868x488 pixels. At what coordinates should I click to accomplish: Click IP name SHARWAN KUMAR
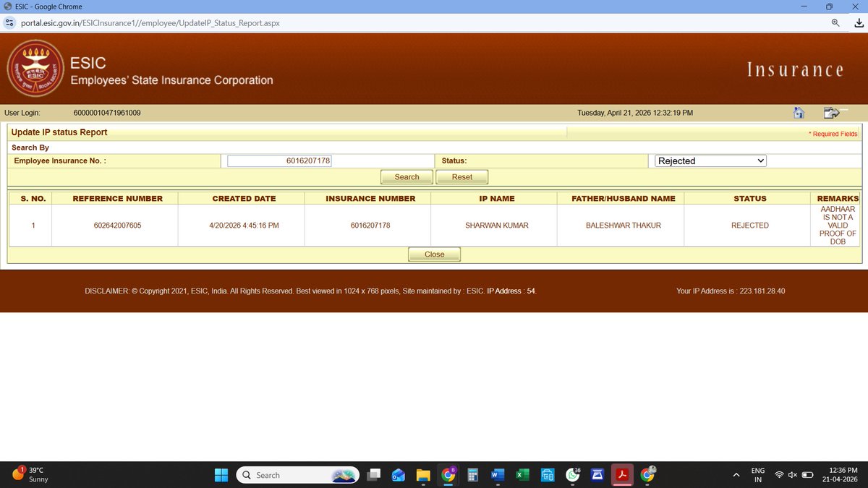pos(497,226)
